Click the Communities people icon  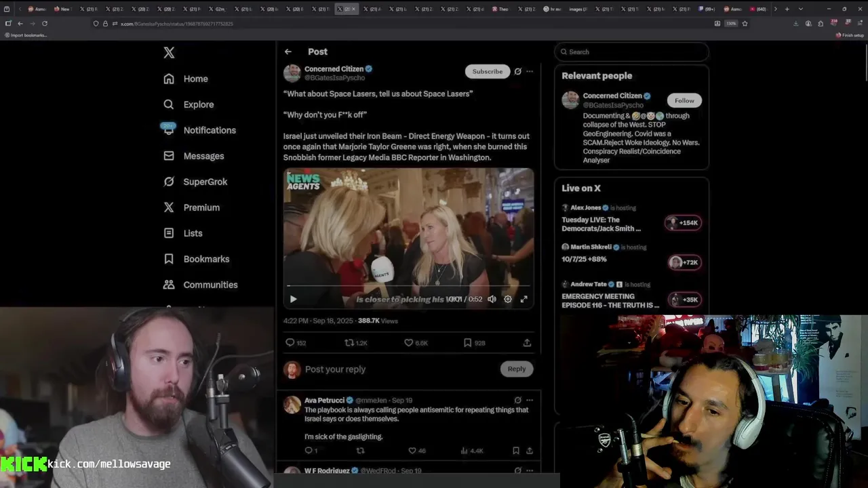[x=169, y=285]
